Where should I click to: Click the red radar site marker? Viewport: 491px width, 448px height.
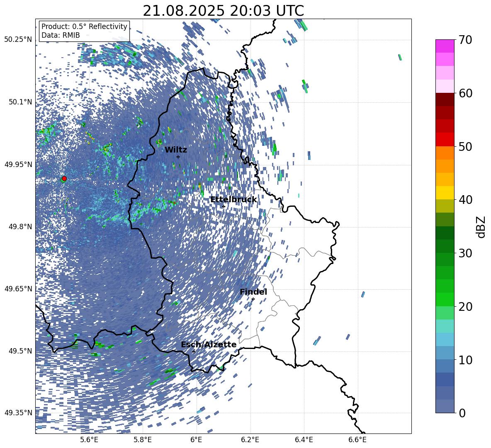tap(64, 179)
